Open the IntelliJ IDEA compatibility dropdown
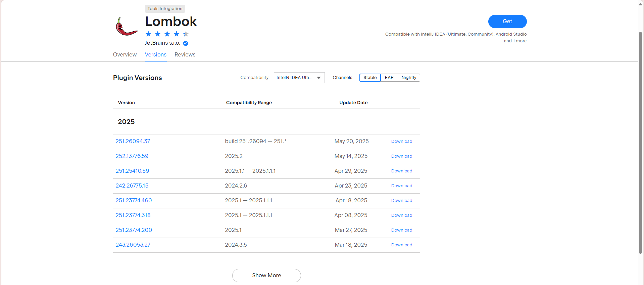 pos(299,78)
